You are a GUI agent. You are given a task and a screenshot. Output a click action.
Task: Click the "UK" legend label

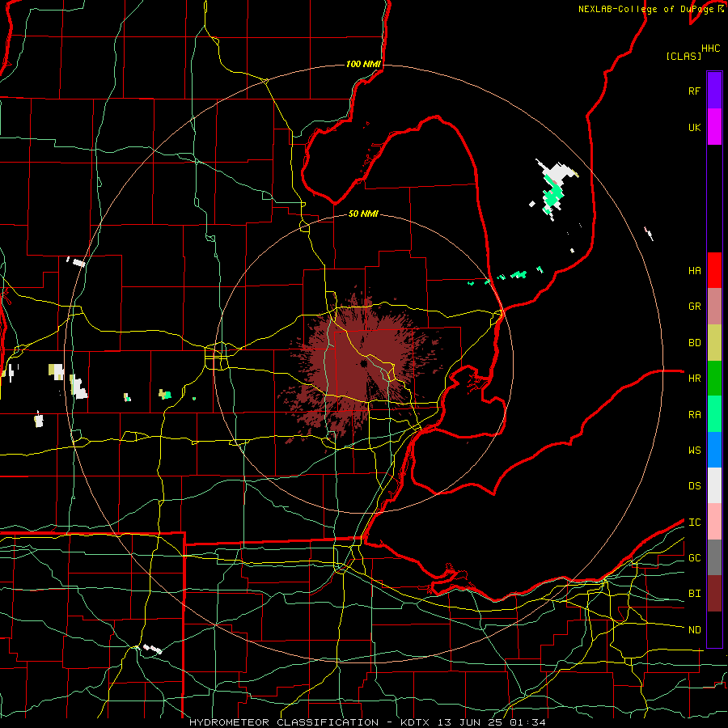click(694, 127)
